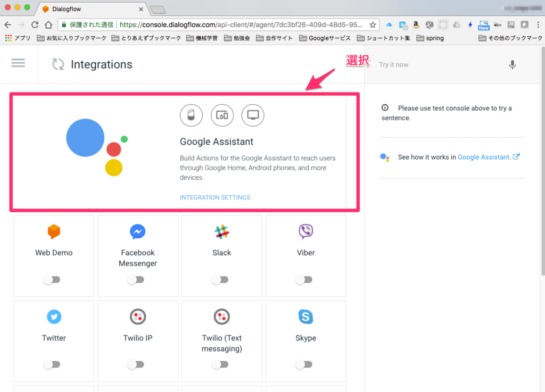Viewport: 545px width, 392px height.
Task: Open the hamburger navigation menu
Action: (x=18, y=63)
